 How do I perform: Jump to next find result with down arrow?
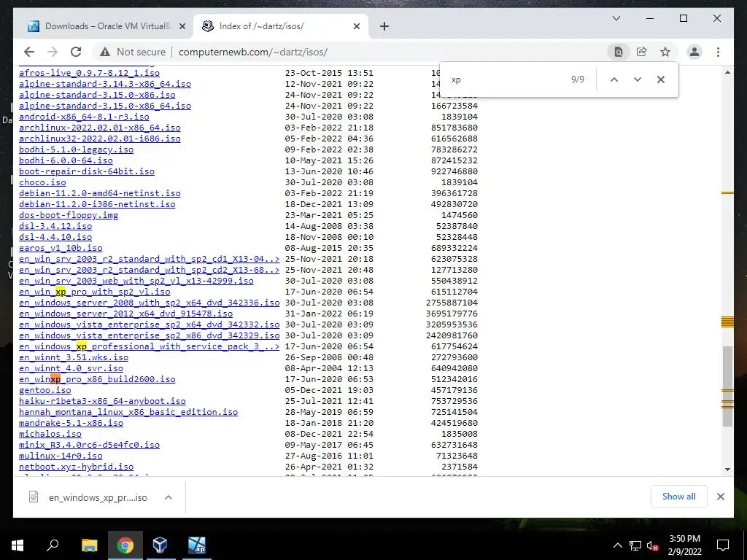(x=638, y=79)
